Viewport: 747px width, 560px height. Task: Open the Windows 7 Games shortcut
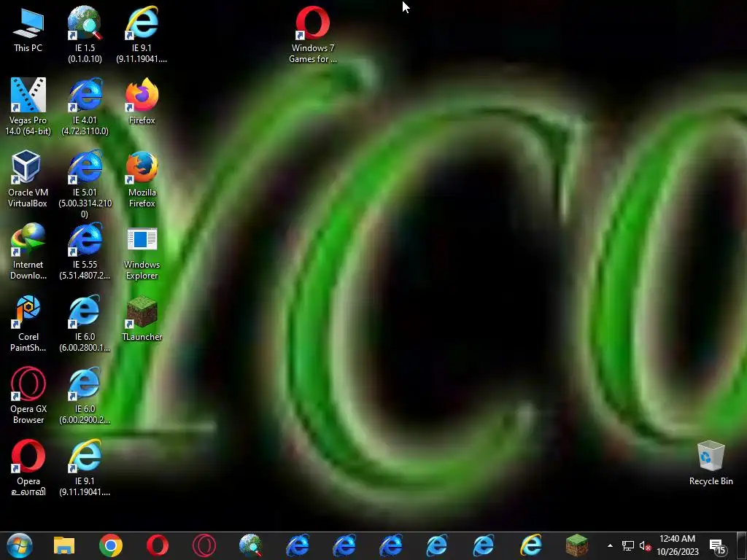(312, 34)
